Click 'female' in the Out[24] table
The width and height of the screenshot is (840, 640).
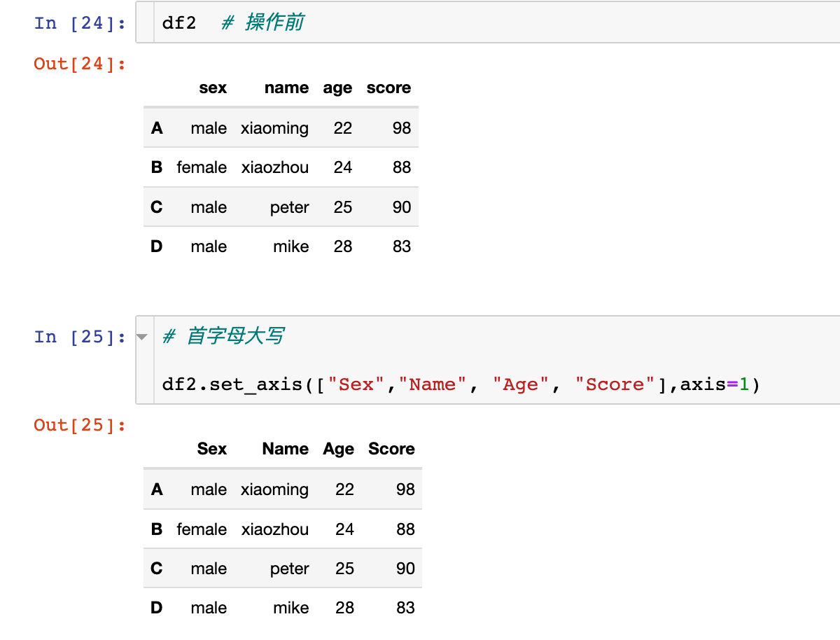(202, 167)
